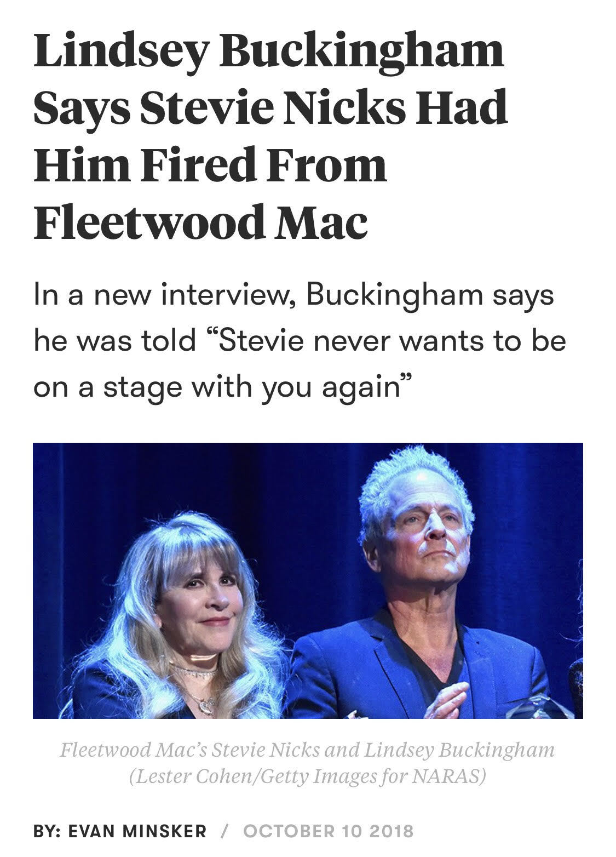The width and height of the screenshot is (616, 857).
Task: Click "Buckingham" in the subheadline text
Action: point(394,296)
